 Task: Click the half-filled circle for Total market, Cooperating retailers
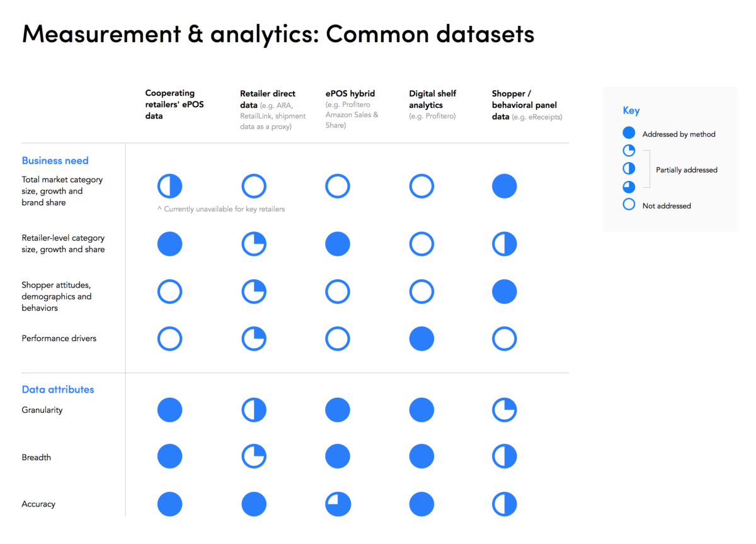(169, 187)
